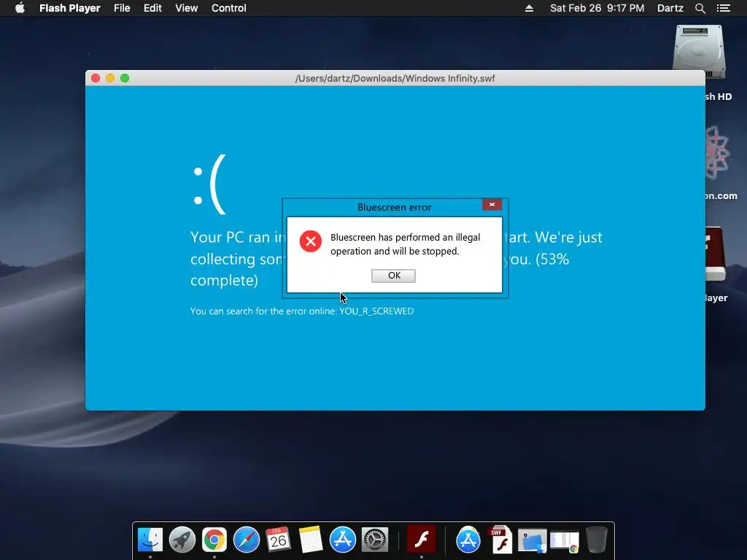
Task: Minimize the Flash Player window
Action: (x=110, y=78)
